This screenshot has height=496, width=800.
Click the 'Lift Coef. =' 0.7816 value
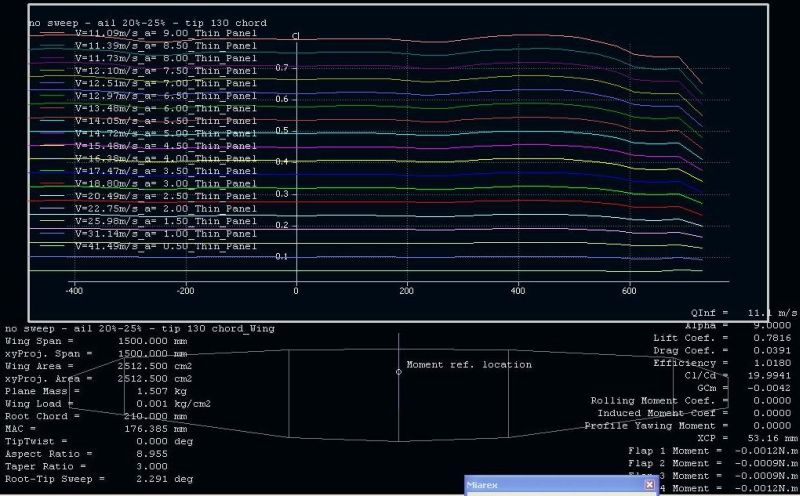click(x=772, y=338)
